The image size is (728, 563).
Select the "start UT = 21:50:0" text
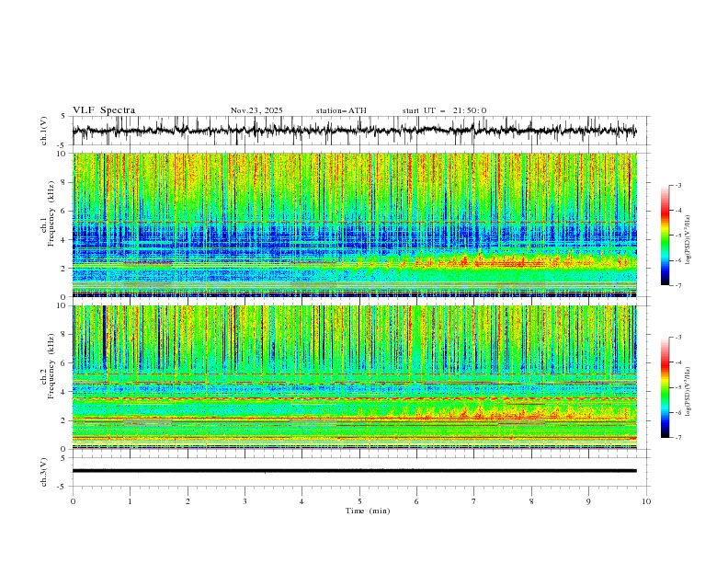444,110
